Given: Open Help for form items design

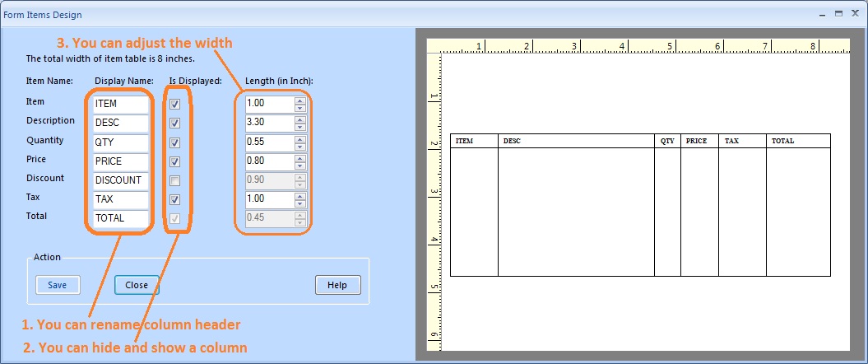Looking at the screenshot, I should pos(337,285).
